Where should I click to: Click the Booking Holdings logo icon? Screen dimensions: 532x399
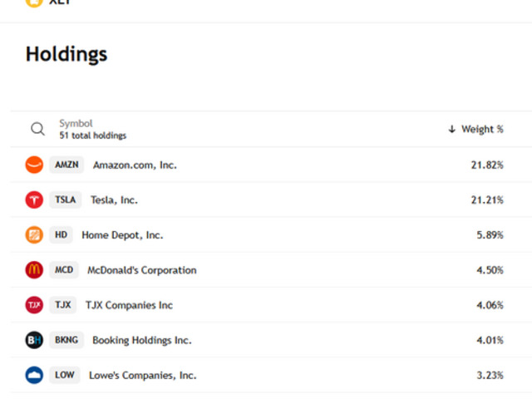(34, 340)
